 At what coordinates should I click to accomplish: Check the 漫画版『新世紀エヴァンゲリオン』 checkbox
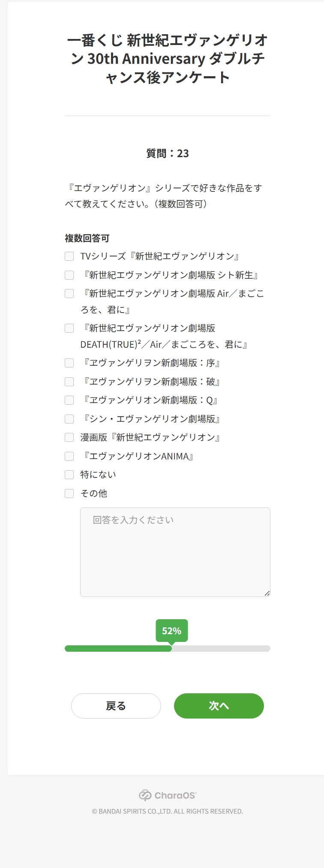coord(69,437)
